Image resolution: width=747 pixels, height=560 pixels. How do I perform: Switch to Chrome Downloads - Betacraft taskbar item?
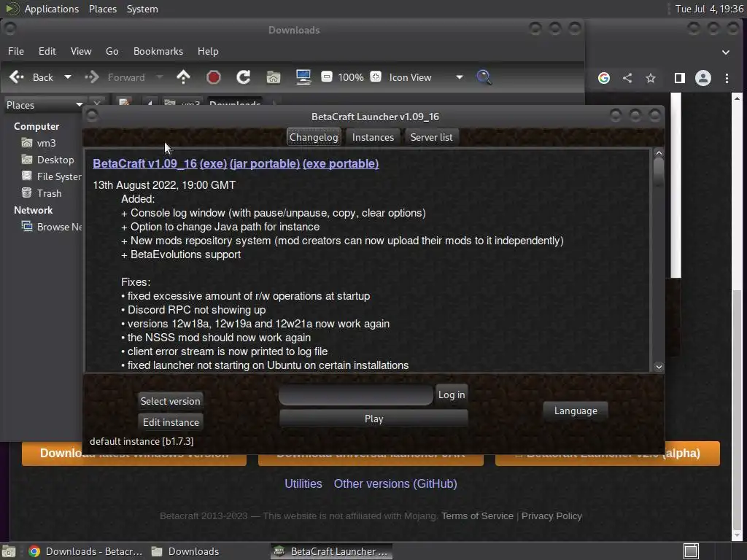[86, 551]
